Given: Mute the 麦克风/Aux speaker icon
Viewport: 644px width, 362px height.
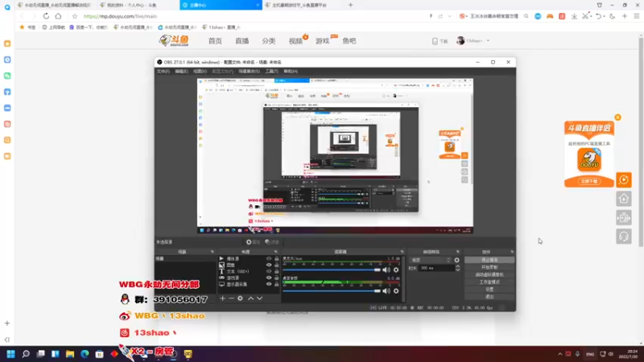Looking at the screenshot, I should 386,269.
